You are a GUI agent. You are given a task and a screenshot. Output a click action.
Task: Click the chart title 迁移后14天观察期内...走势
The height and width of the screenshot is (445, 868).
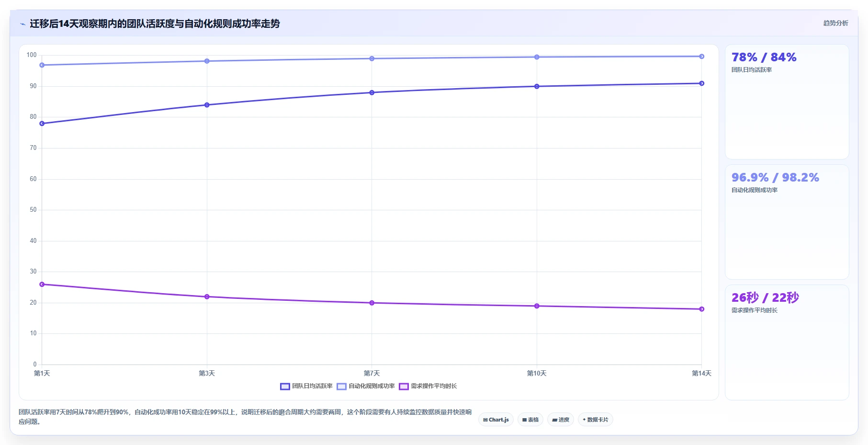pyautogui.click(x=155, y=23)
